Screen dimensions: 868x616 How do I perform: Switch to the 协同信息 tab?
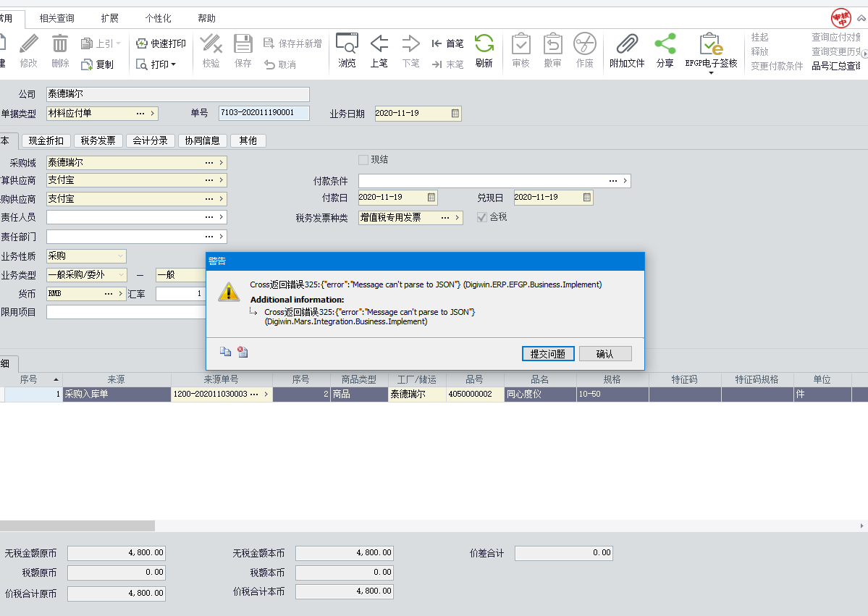click(202, 140)
